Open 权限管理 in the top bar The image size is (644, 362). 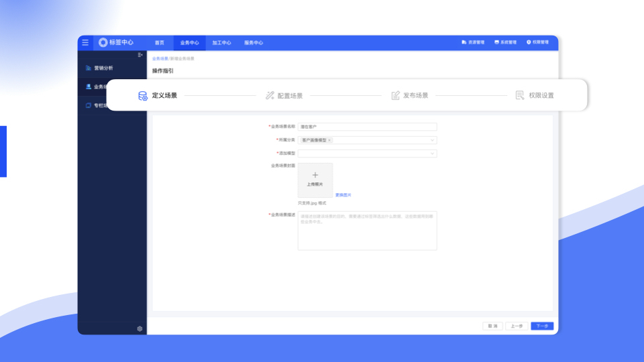tap(537, 42)
